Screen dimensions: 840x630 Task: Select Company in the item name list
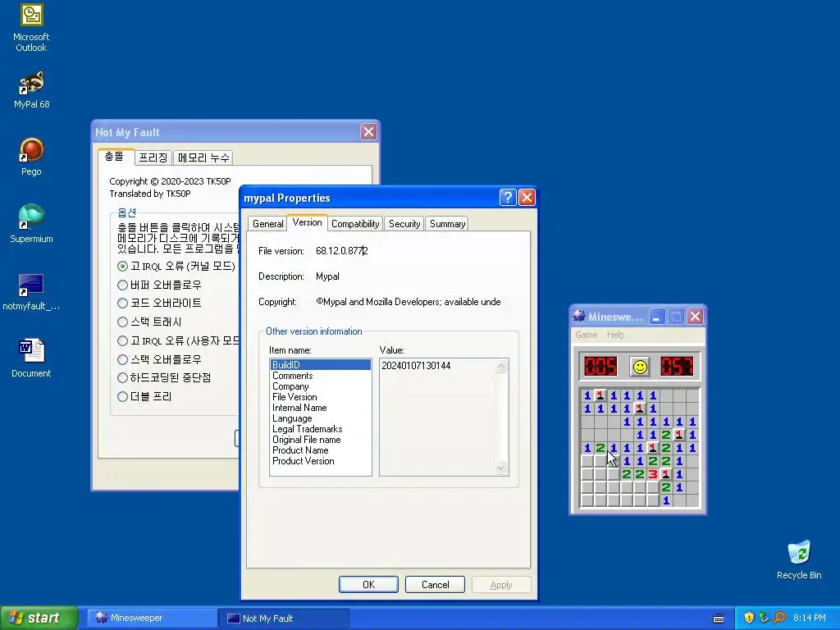click(x=321, y=386)
